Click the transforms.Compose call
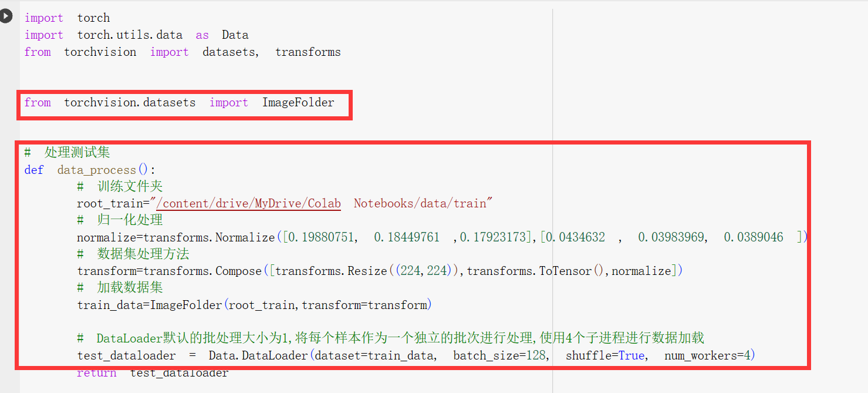The height and width of the screenshot is (393, 868). [202, 271]
